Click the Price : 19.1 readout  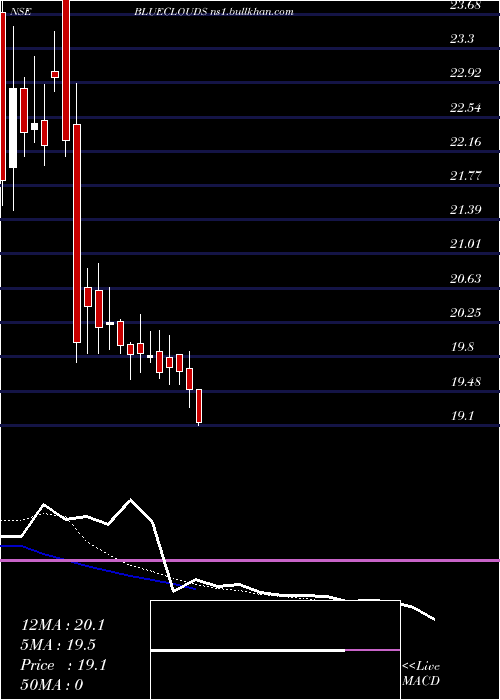(x=63, y=665)
